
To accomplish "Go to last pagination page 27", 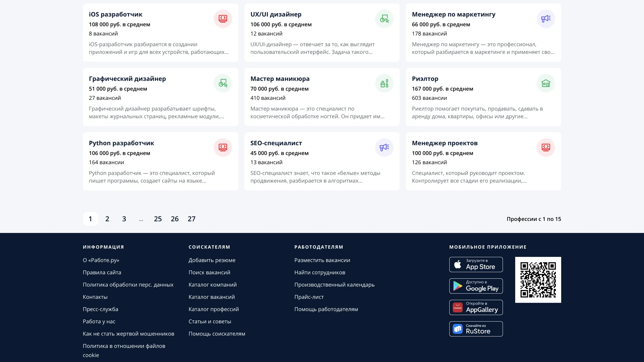I will pyautogui.click(x=192, y=219).
